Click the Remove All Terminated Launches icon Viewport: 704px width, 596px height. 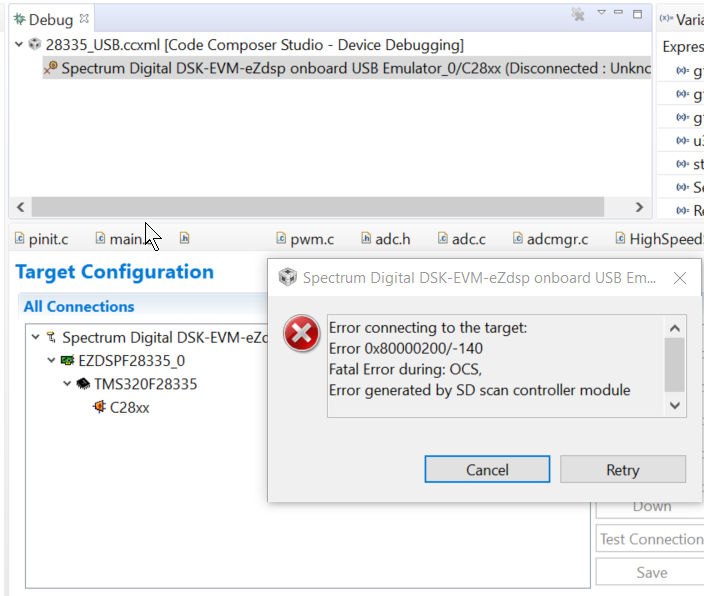(x=578, y=15)
